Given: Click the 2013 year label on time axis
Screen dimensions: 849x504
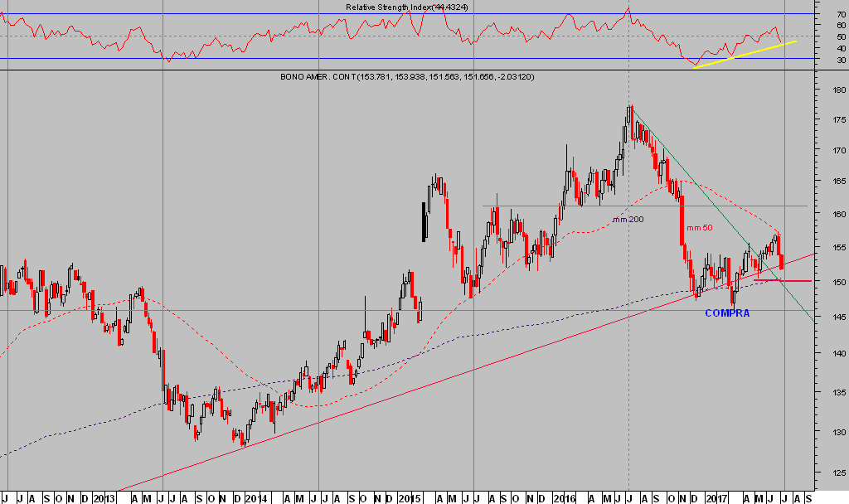Looking at the screenshot, I should click(102, 498).
